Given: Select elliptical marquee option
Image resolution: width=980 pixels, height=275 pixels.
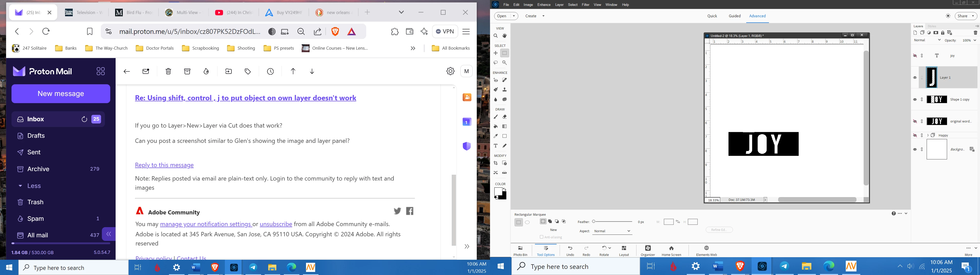Looking at the screenshot, I should pos(527,223).
